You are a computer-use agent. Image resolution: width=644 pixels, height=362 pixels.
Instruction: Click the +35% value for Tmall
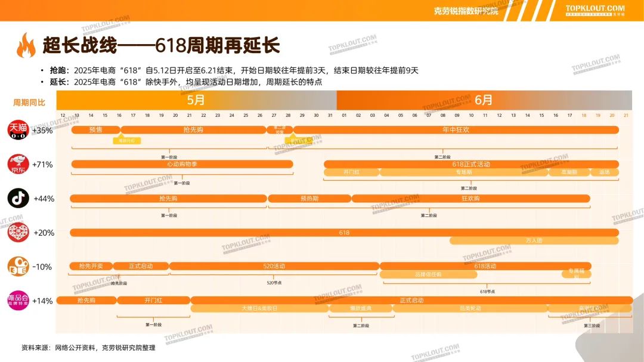42,131
